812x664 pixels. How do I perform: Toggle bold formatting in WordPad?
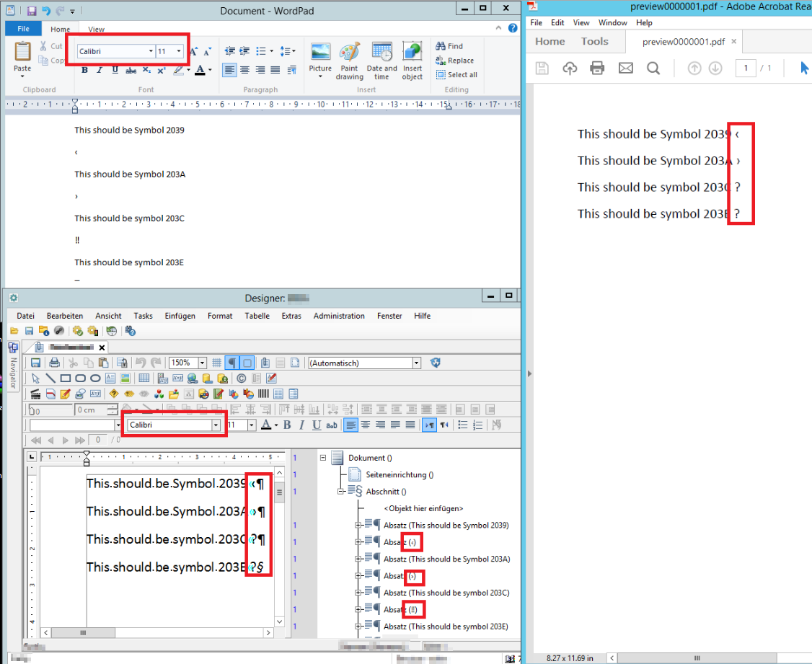click(x=84, y=70)
